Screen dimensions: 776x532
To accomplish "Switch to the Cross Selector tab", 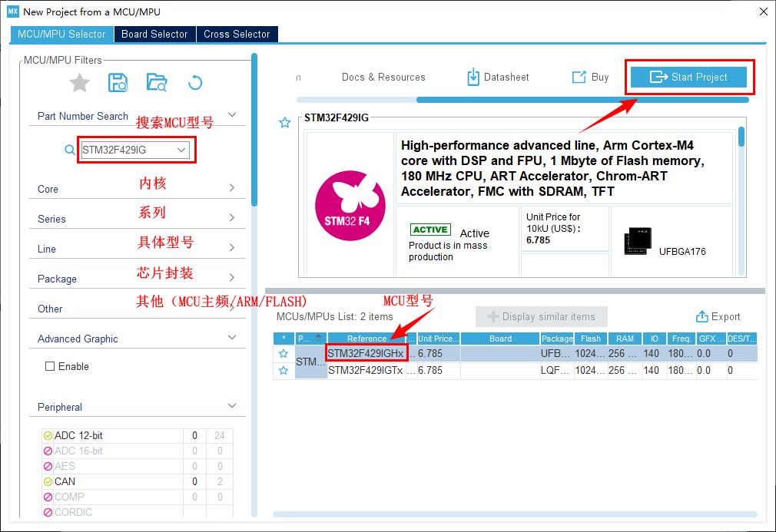I will click(237, 34).
